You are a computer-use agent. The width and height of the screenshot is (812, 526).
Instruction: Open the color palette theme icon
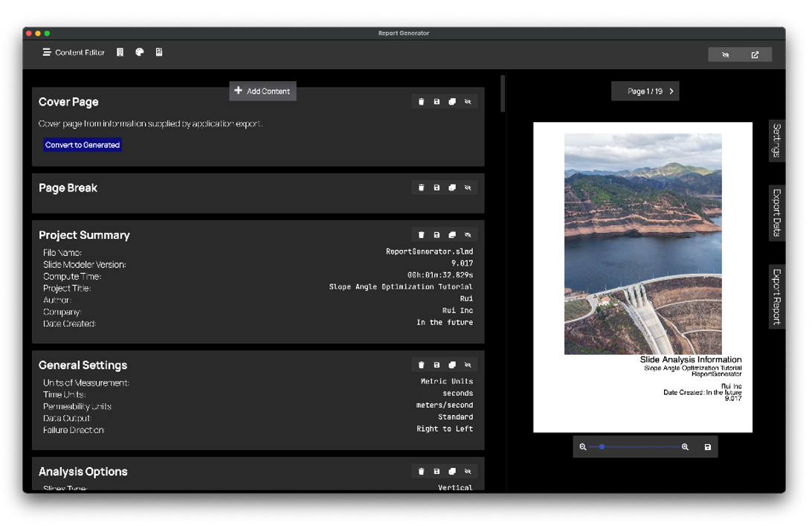139,52
